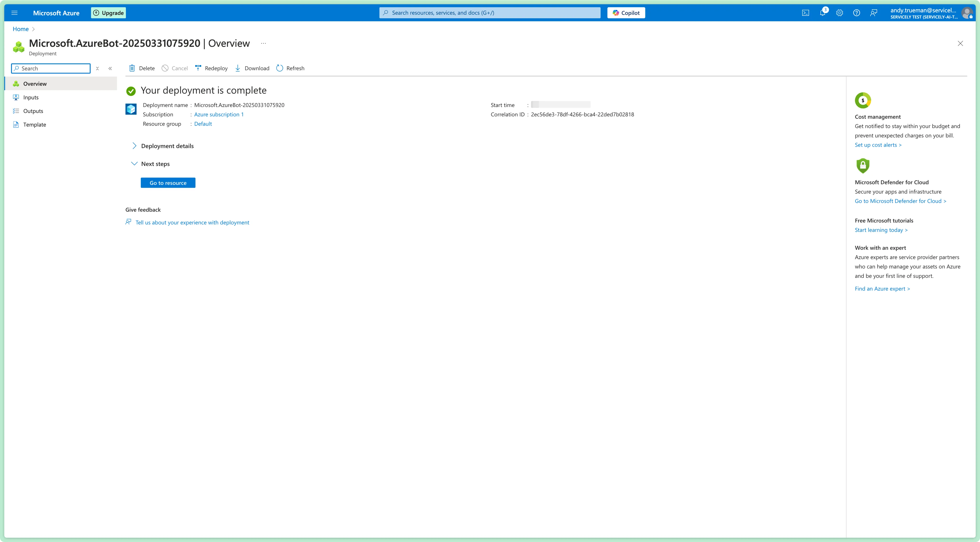Click the Upgrade arrow icon
This screenshot has width=980, height=542.
96,13
